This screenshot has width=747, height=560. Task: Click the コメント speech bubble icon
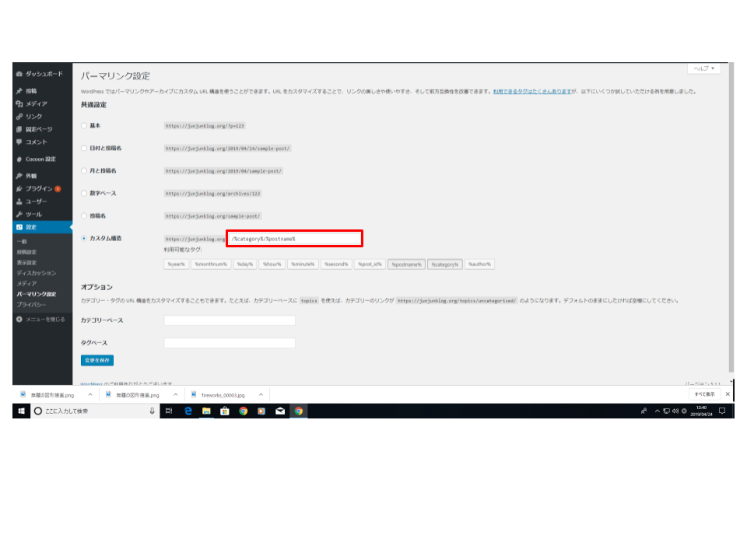[19, 142]
